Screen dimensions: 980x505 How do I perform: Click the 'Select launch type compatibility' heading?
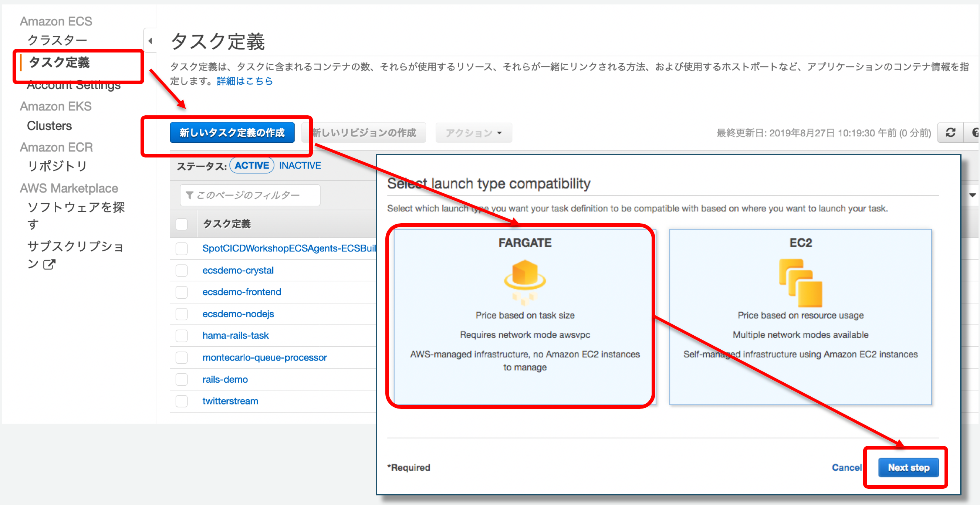pyautogui.click(x=489, y=184)
